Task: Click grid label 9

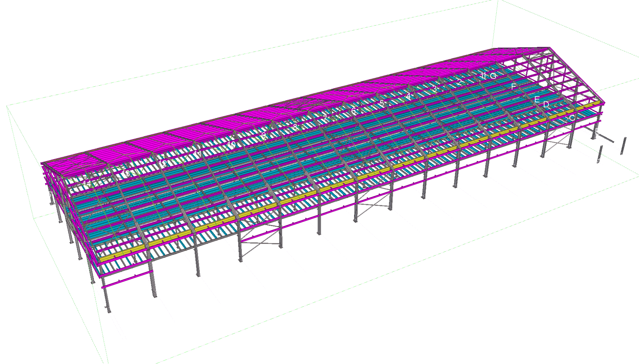Action: 264,135
